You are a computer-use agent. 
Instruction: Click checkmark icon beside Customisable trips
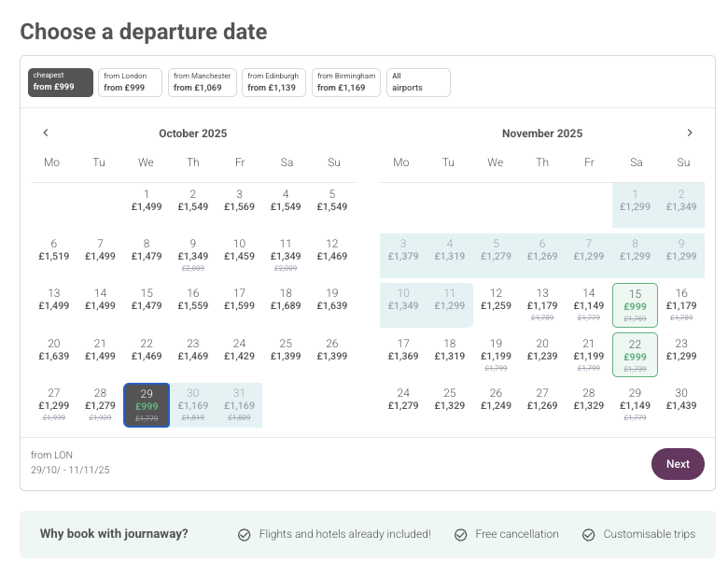coord(588,535)
